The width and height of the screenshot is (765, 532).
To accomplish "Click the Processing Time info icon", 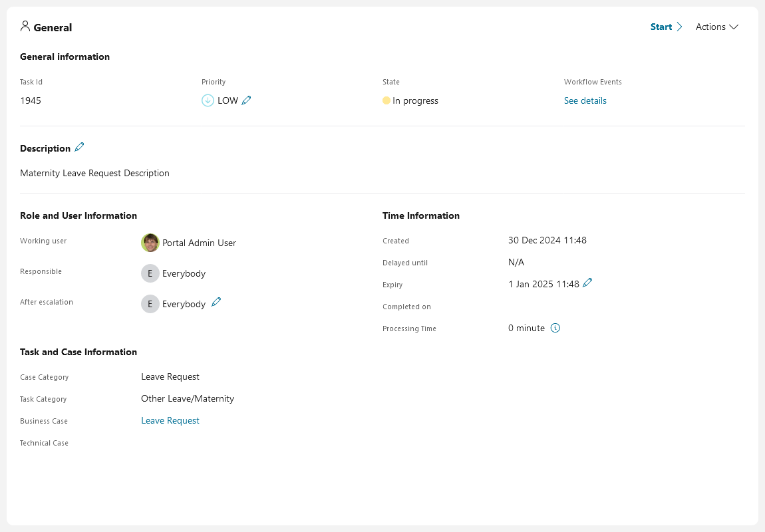I will click(555, 328).
